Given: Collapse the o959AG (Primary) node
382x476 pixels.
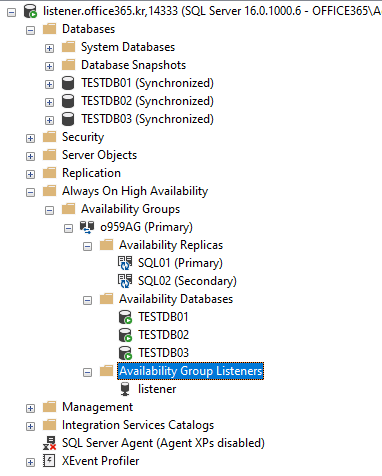Looking at the screenshot, I should (x=68, y=229).
